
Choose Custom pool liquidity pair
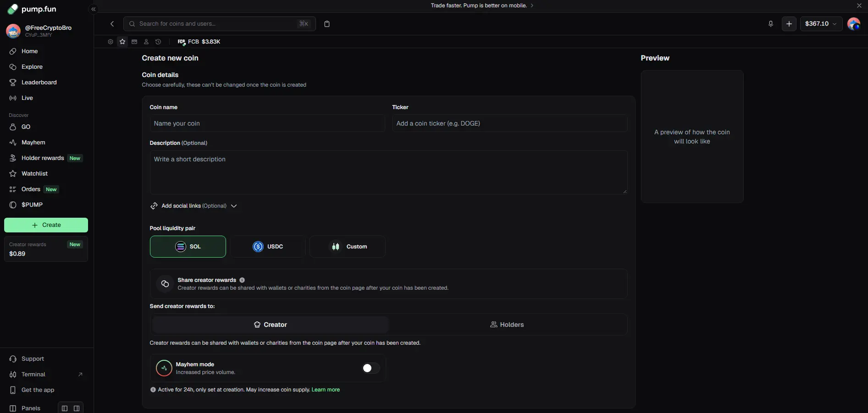348,247
